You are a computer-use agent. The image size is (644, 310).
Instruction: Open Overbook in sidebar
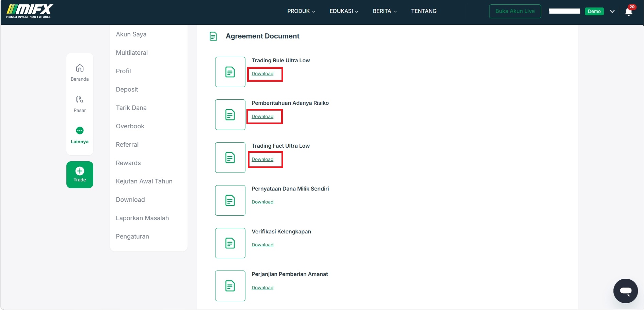pyautogui.click(x=130, y=126)
